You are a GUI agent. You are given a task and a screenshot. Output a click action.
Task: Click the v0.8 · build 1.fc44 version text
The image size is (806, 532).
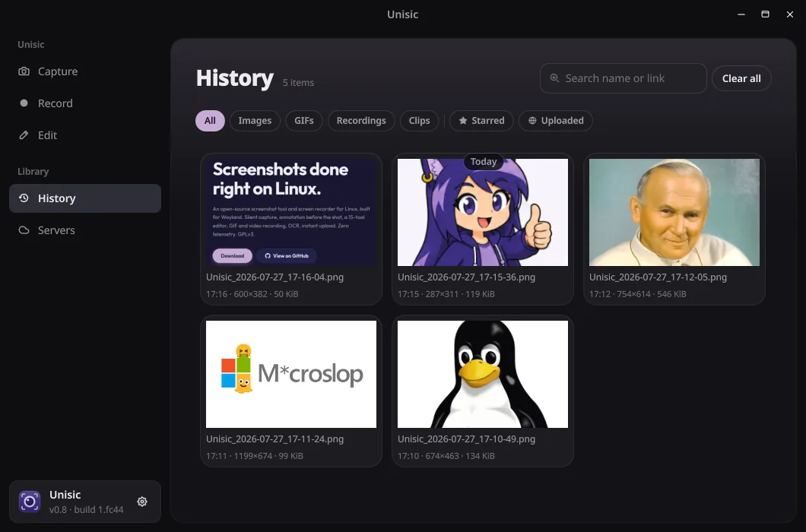point(87,509)
